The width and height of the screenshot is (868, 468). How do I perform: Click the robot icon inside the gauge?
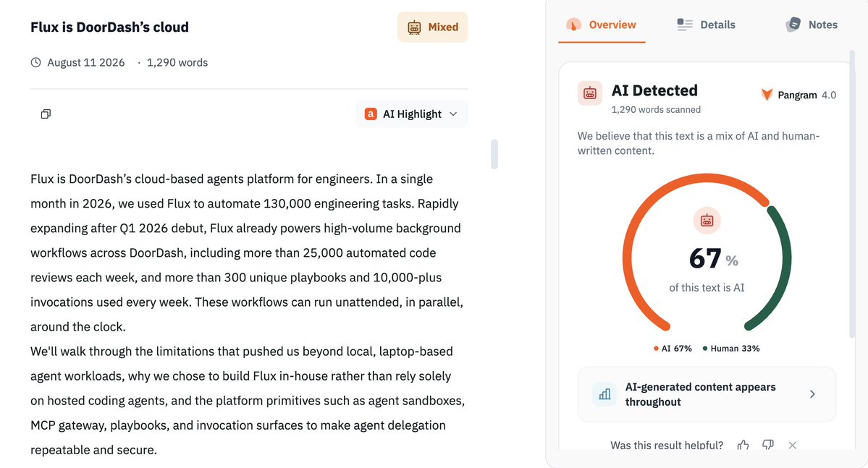pyautogui.click(x=707, y=221)
